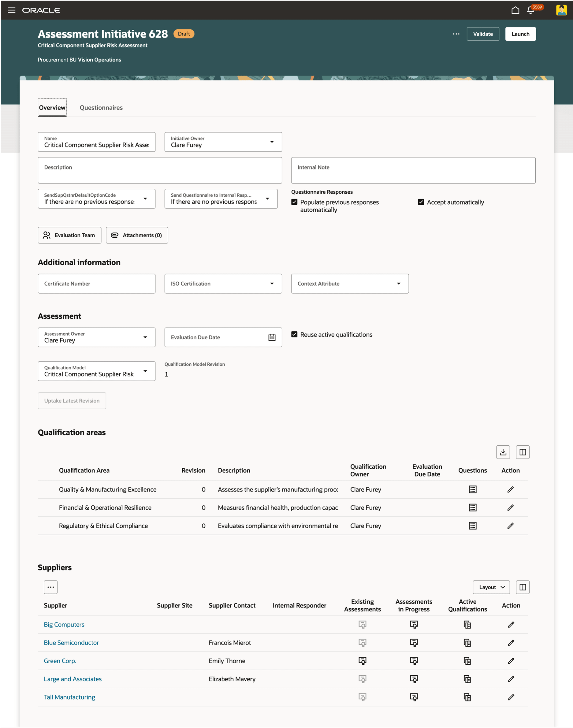Image resolution: width=573 pixels, height=728 pixels.
Task: Edit the Large and Associates supplier row
Action: tap(511, 679)
